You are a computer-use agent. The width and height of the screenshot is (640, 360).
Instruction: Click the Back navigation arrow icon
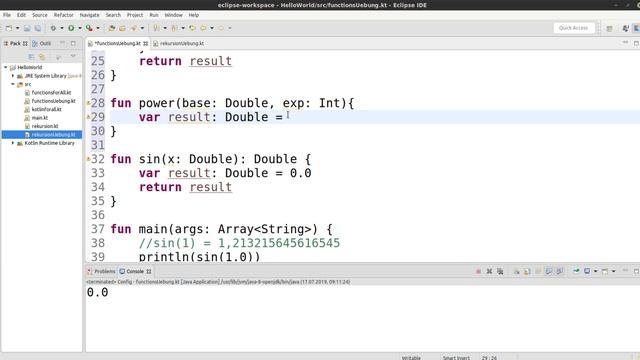click(203, 28)
